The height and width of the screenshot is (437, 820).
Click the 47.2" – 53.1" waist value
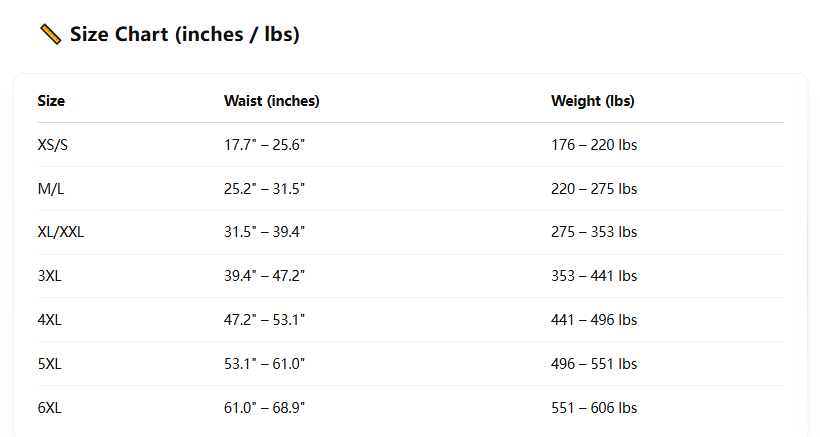coord(264,320)
